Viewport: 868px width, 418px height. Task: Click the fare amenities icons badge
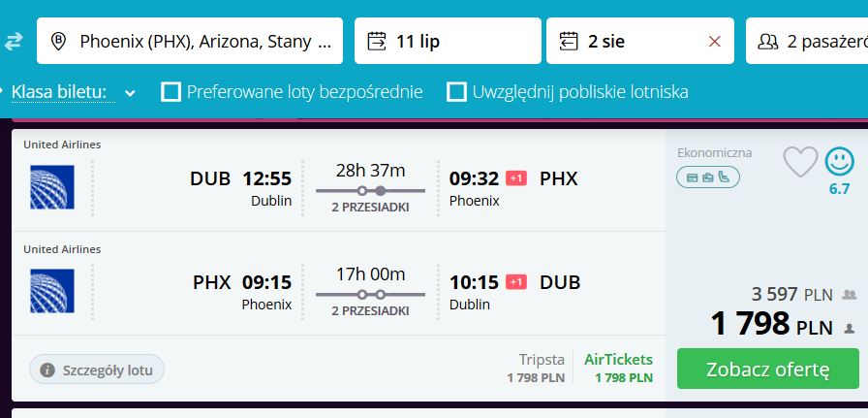pos(708,177)
